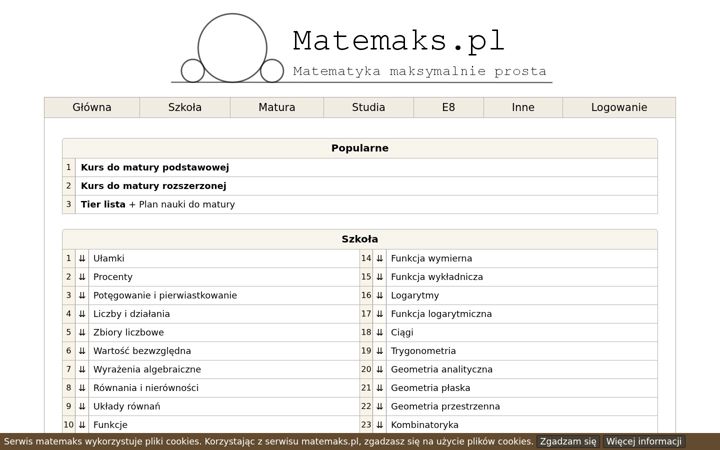Open Geometria płaska topic

click(x=430, y=388)
